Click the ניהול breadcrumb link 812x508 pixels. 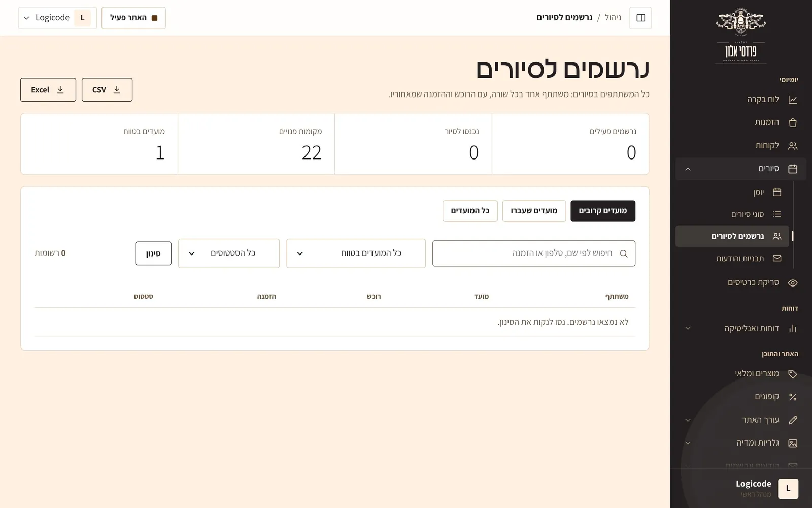613,18
